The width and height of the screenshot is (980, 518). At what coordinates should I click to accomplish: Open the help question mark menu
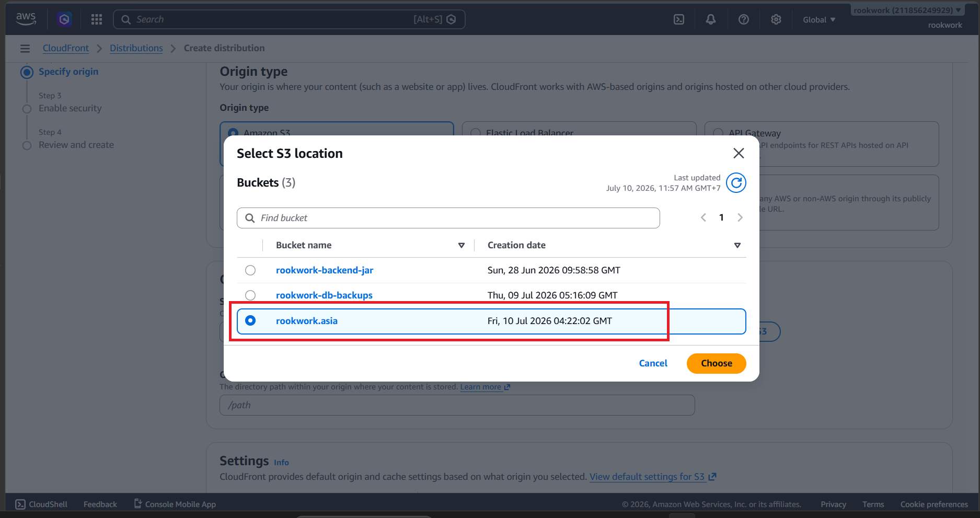tap(744, 19)
